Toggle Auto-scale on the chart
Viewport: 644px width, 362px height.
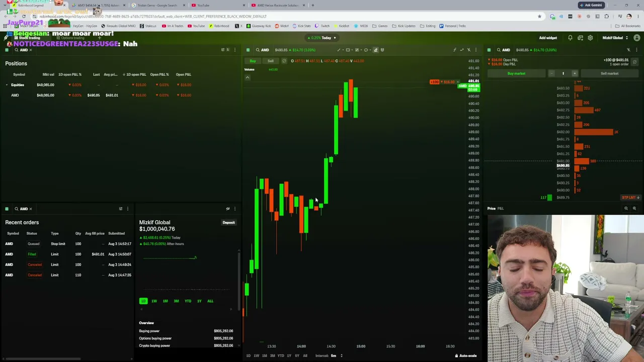point(465,356)
